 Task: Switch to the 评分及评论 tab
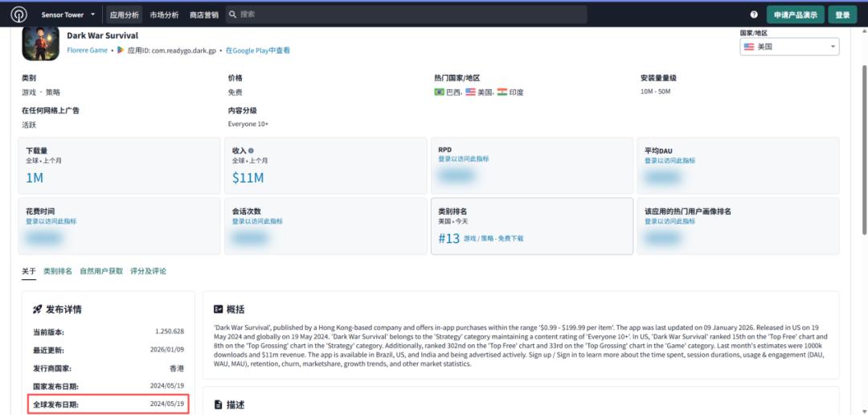click(148, 271)
